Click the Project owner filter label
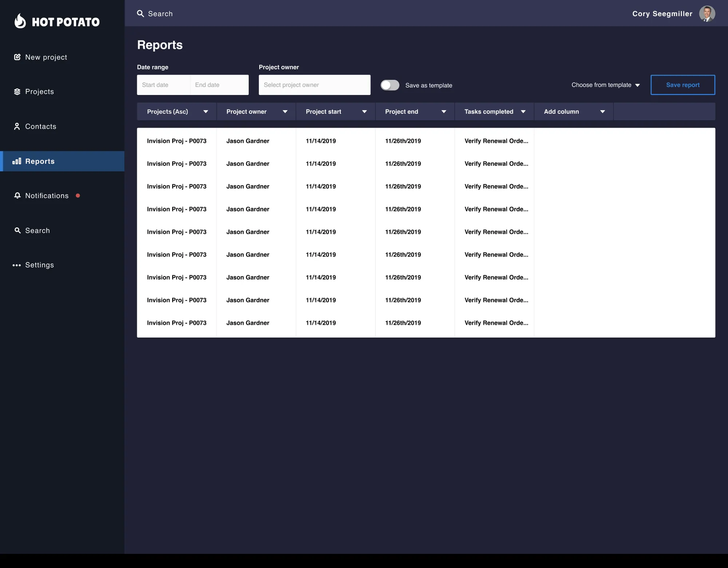 (279, 67)
